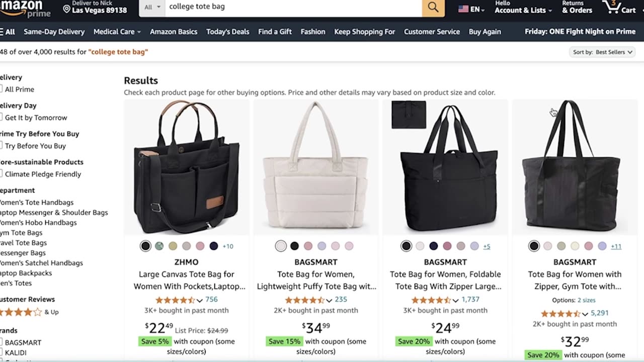The width and height of the screenshot is (644, 362).
Task: Click the US flag language icon
Action: click(x=463, y=9)
